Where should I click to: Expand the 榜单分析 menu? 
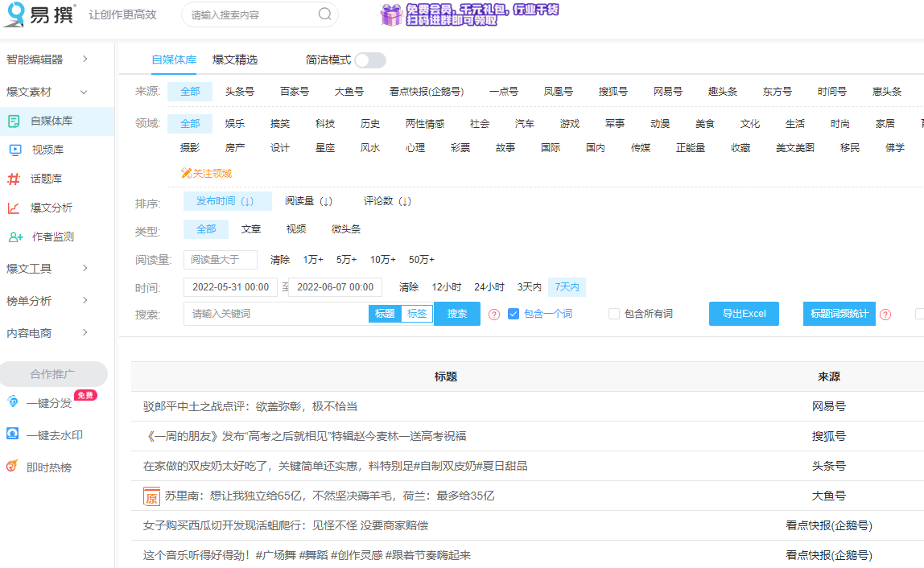(47, 301)
